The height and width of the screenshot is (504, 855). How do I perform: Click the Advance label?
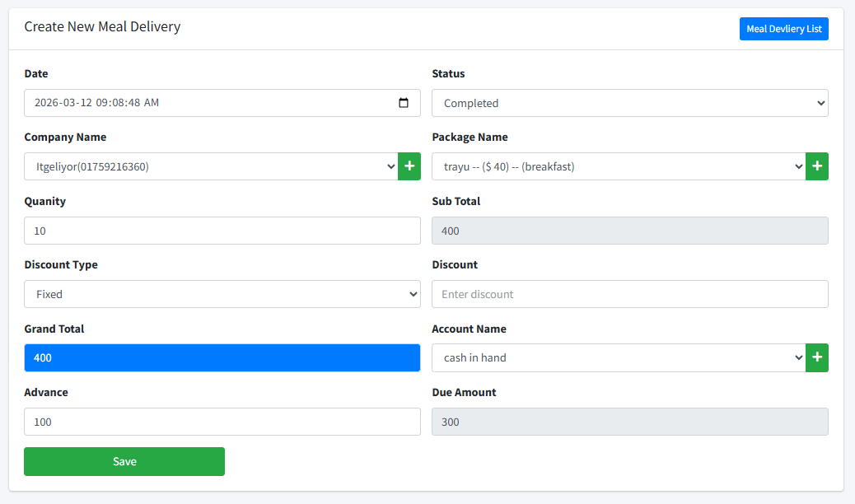(46, 393)
